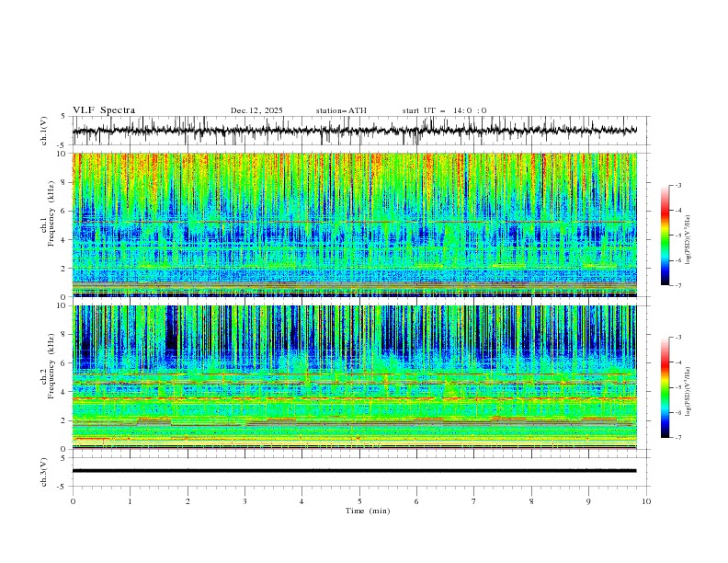Image resolution: width=728 pixels, height=563 pixels.
Task: Click the upper colorbar 'log(PSD)(V²/Hz)' label
Action: [x=688, y=240]
